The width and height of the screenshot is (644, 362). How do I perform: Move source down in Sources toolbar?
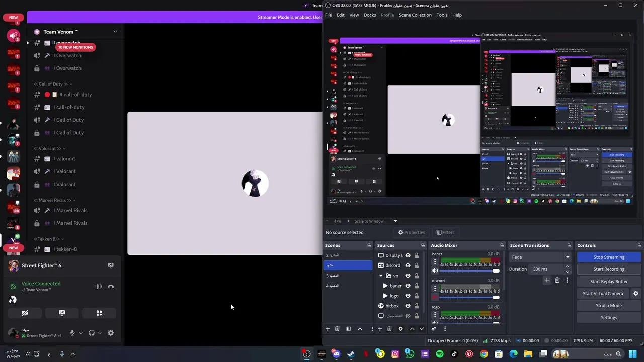[422, 329]
